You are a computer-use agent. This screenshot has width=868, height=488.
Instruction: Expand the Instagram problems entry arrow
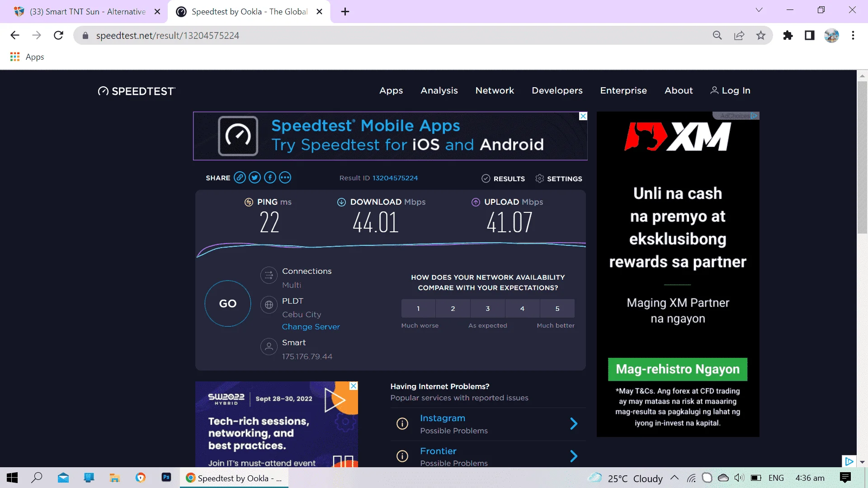point(574,423)
